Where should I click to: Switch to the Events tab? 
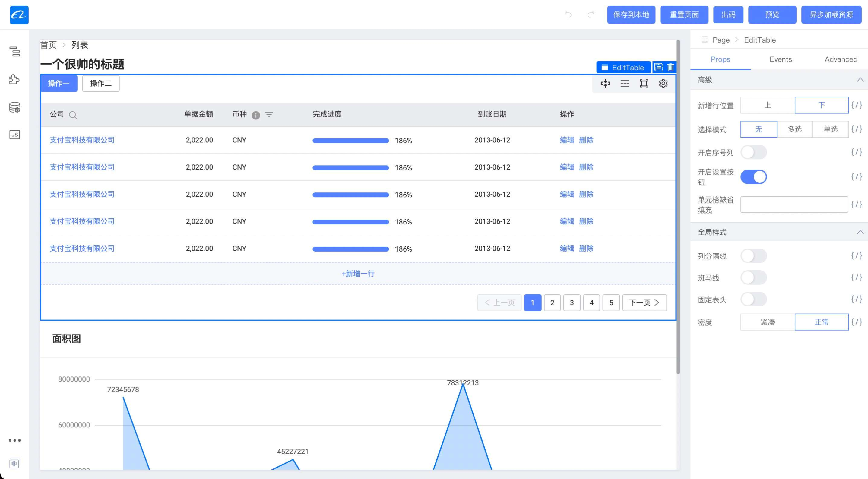pyautogui.click(x=781, y=59)
